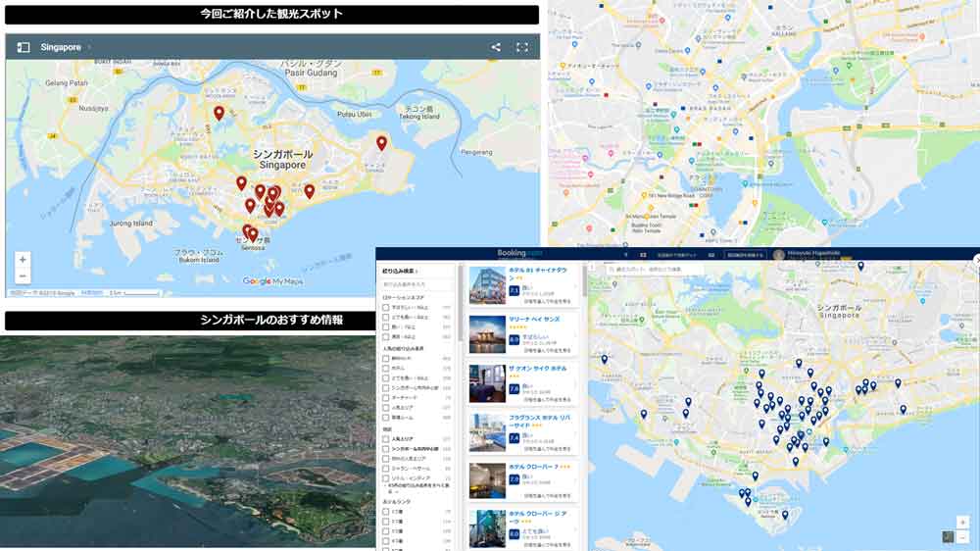Select the top blue hotel pin near map header
The height and width of the screenshot is (551, 980).
[860, 266]
